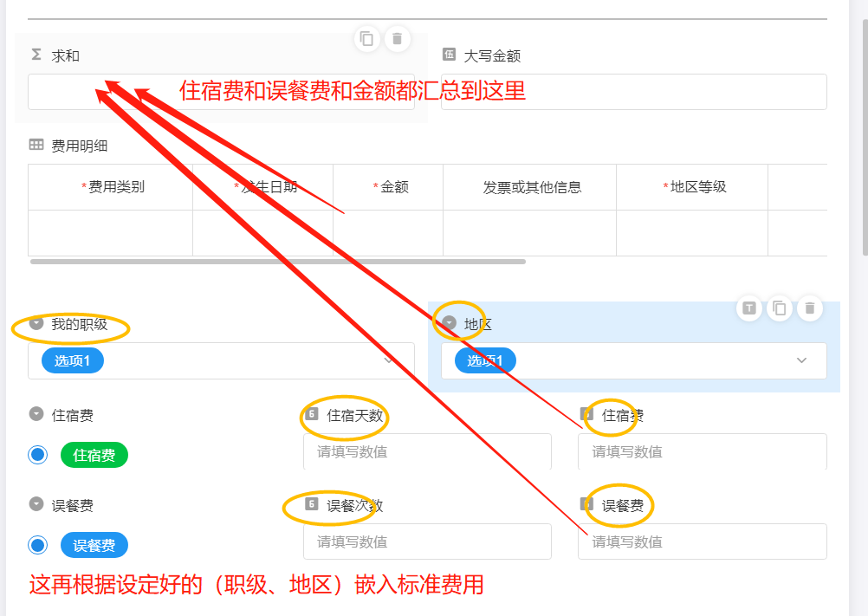Click the number icon beside 误餐费 numeric field
The image size is (868, 616).
pos(586,504)
